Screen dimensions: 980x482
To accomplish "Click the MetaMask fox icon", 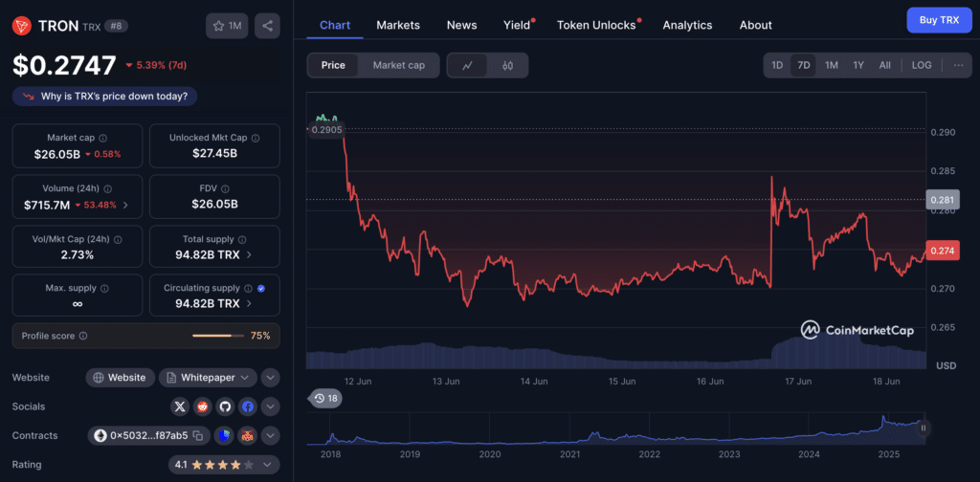I will click(x=248, y=436).
